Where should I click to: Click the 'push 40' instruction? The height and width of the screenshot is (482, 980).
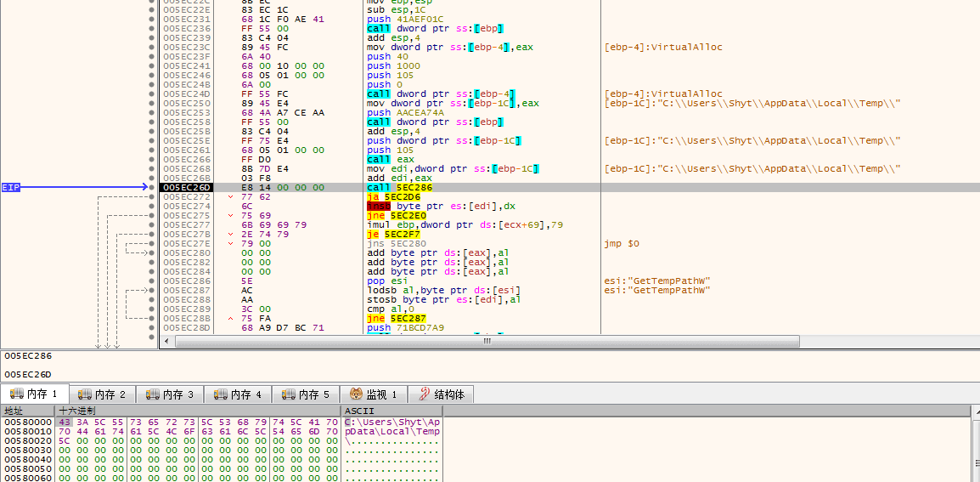click(x=387, y=56)
